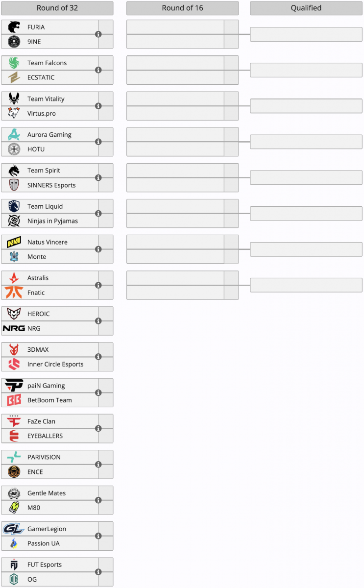Open info for Astralis vs Fnatic match
364x588 pixels.
(98, 285)
